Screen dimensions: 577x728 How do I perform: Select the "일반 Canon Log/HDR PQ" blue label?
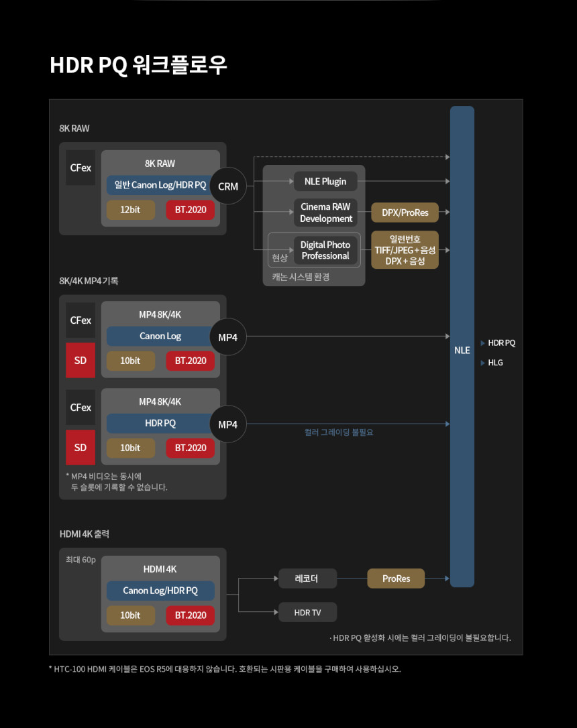click(x=160, y=185)
